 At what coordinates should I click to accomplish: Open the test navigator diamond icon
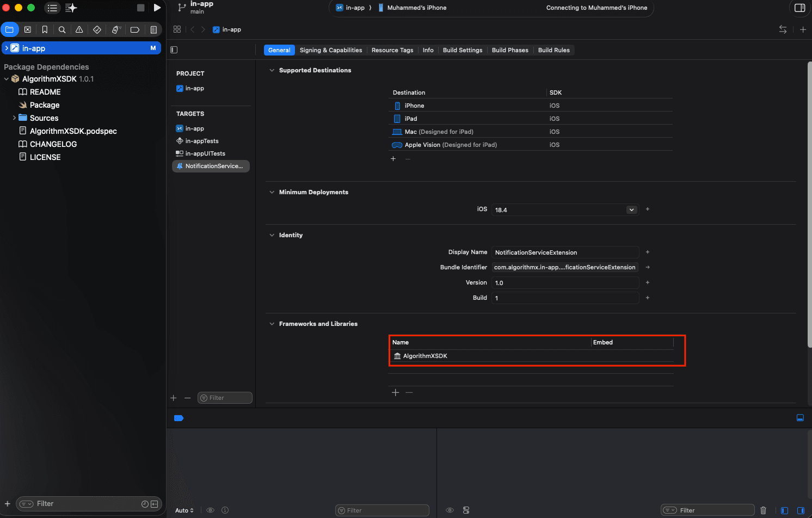tap(97, 29)
